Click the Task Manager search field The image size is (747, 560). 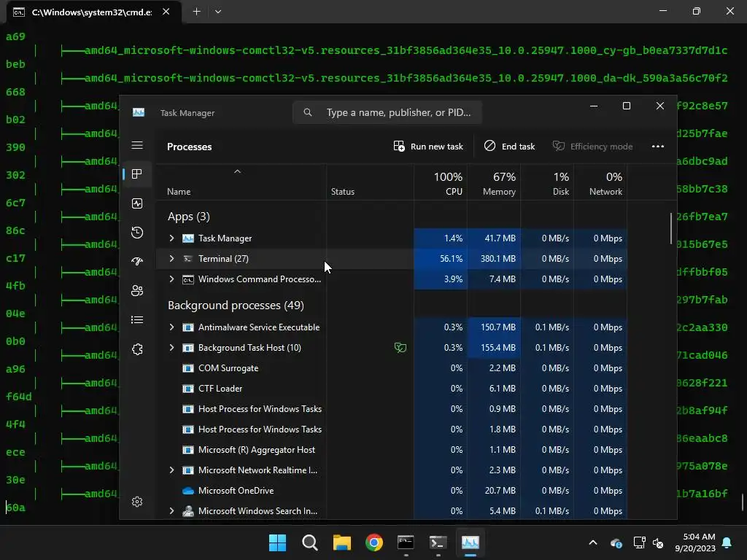click(387, 112)
